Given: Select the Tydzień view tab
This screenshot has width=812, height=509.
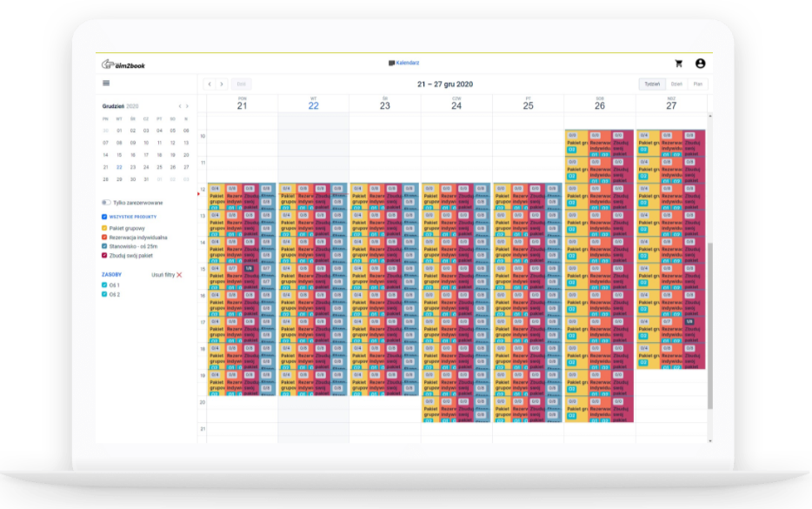Looking at the screenshot, I should point(650,84).
